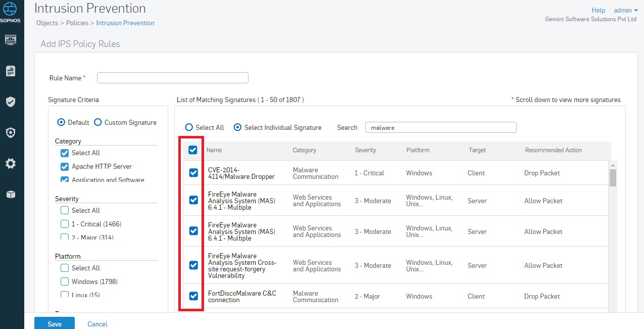Uncheck CVE-2014-4114/Malware.Dropper signature
Viewport: 644px width, 329px height.
coord(193,173)
